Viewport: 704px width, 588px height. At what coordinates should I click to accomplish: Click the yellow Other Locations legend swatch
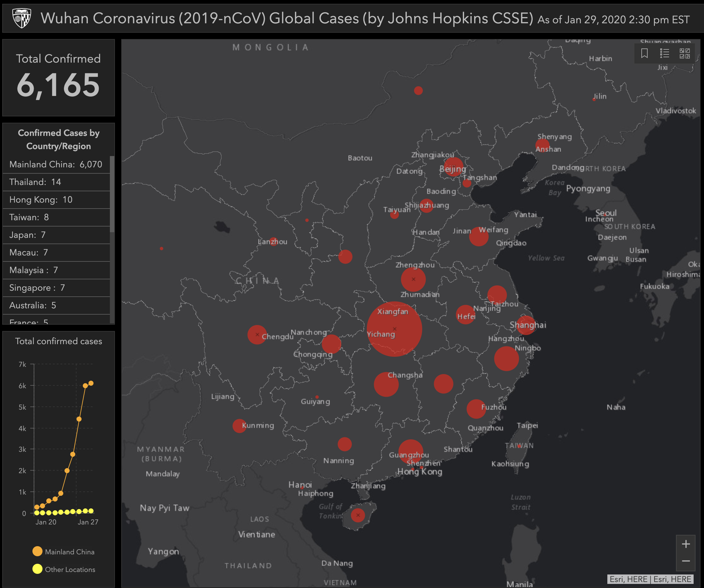tap(37, 569)
